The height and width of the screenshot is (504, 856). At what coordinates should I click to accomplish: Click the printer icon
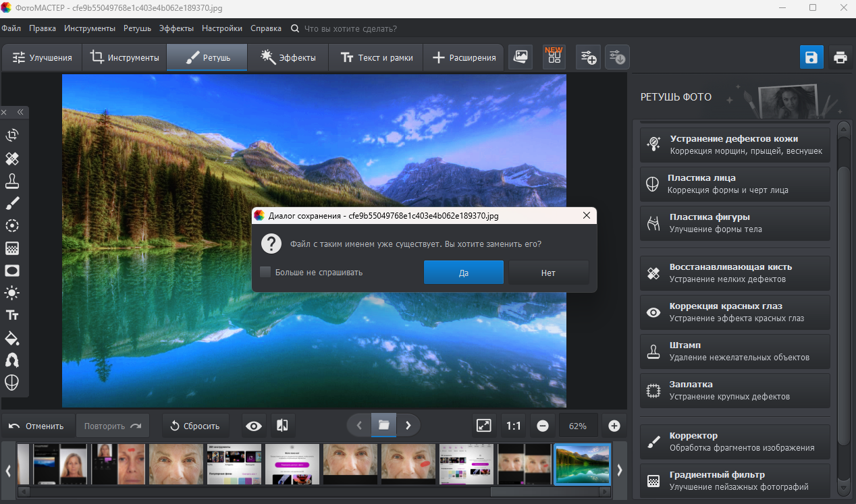point(840,57)
